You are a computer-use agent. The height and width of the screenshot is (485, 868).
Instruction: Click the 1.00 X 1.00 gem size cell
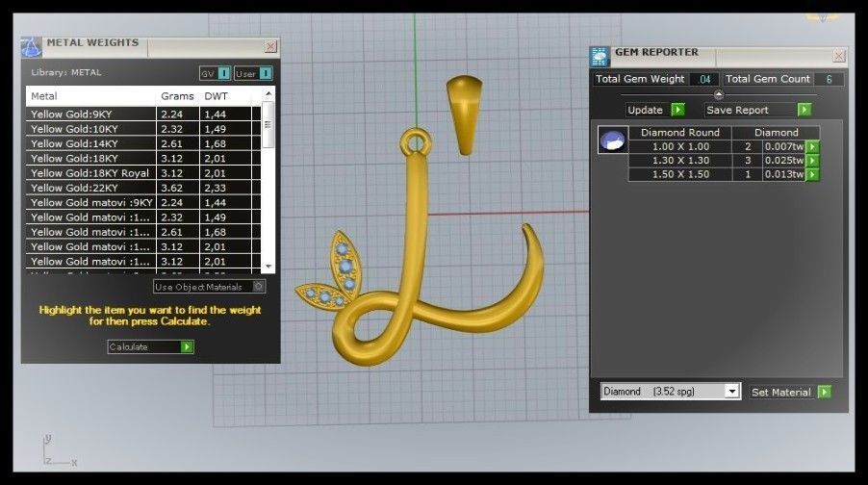(680, 146)
